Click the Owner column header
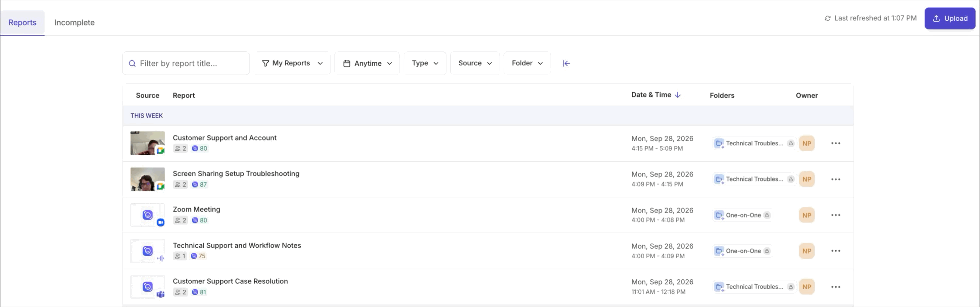The image size is (980, 307). (x=807, y=96)
